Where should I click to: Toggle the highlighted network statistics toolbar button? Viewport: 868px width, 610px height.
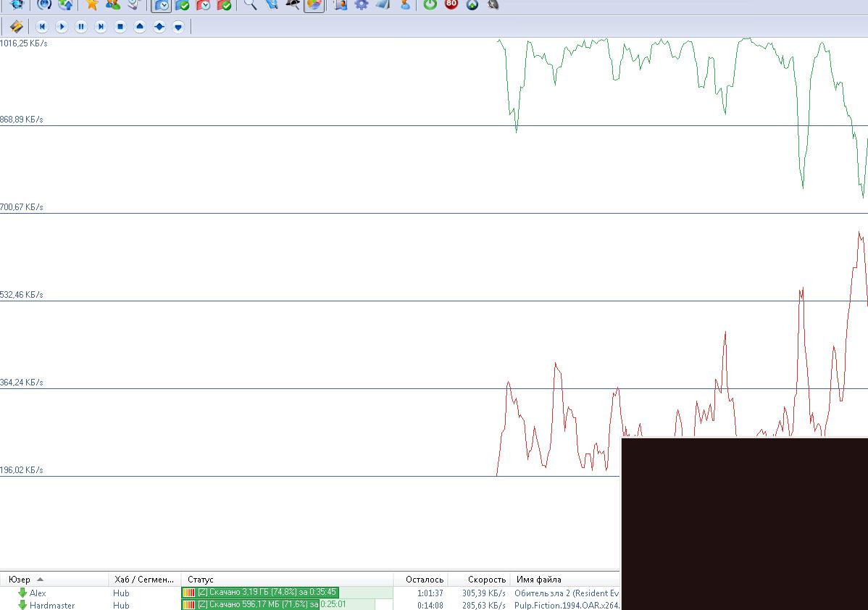point(314,5)
